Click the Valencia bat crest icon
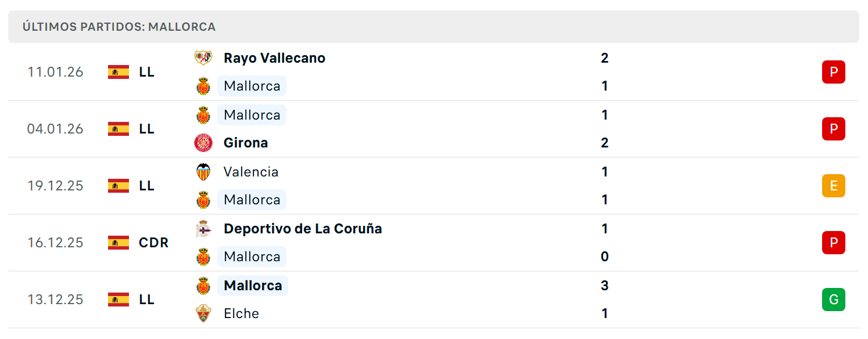 [x=203, y=172]
